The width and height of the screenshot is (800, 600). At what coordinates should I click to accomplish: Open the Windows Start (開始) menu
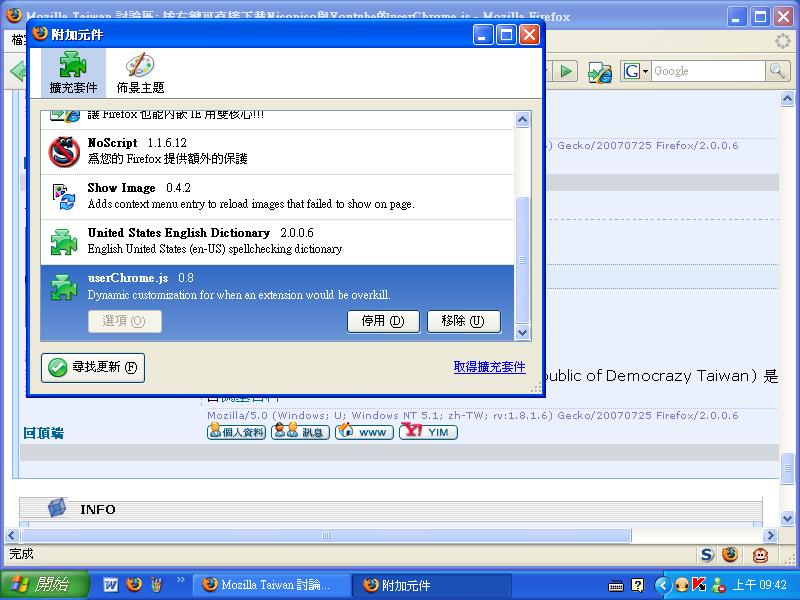pos(40,585)
